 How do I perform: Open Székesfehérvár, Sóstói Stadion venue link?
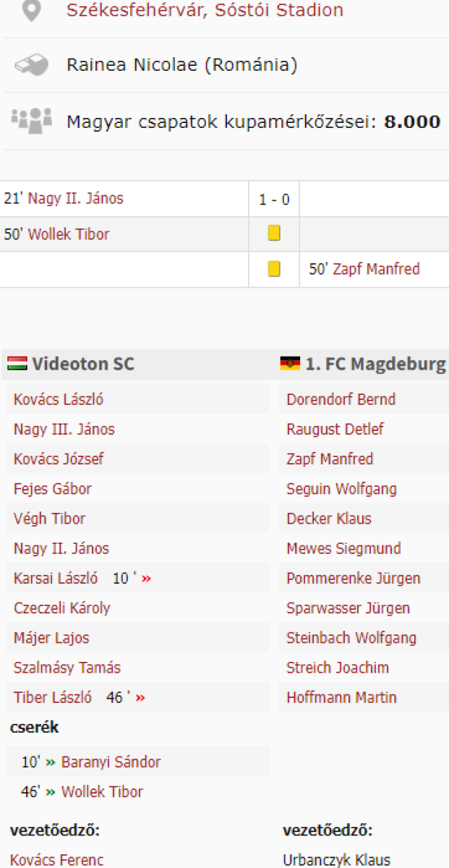coord(205,10)
